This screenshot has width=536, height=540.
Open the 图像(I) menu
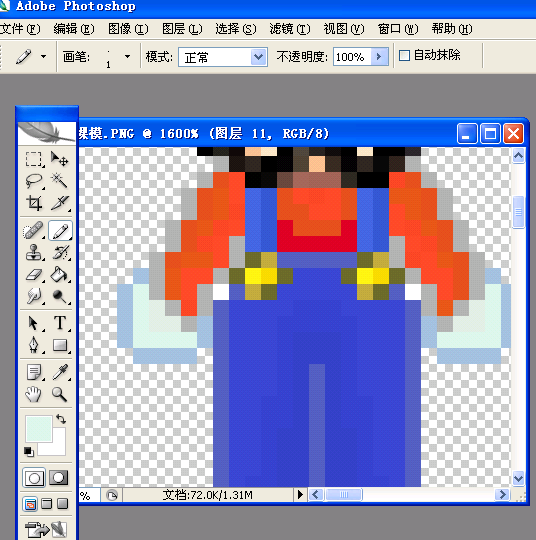(x=128, y=29)
